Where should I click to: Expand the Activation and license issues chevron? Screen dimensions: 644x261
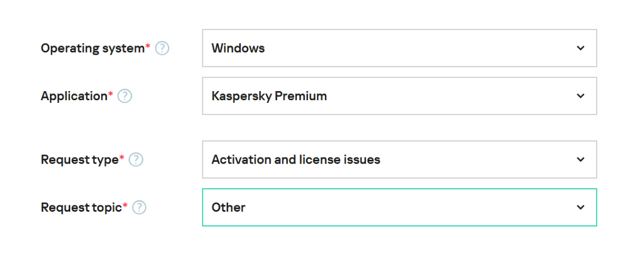coord(580,160)
